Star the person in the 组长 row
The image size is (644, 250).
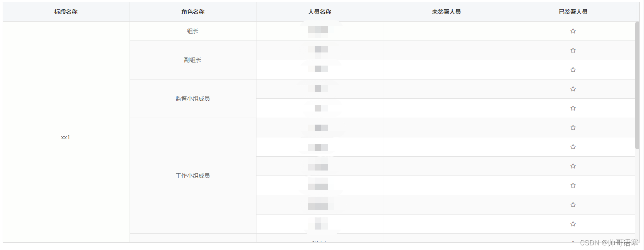573,31
